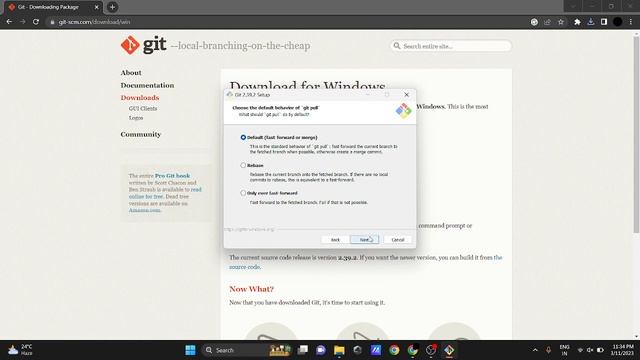Follow the Amazon.com link
Image resolution: width=640 pixels, height=360 pixels.
[x=144, y=210]
